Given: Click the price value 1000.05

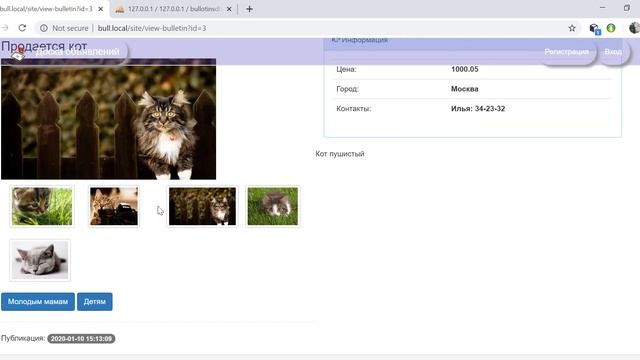Looking at the screenshot, I should pos(464,69).
